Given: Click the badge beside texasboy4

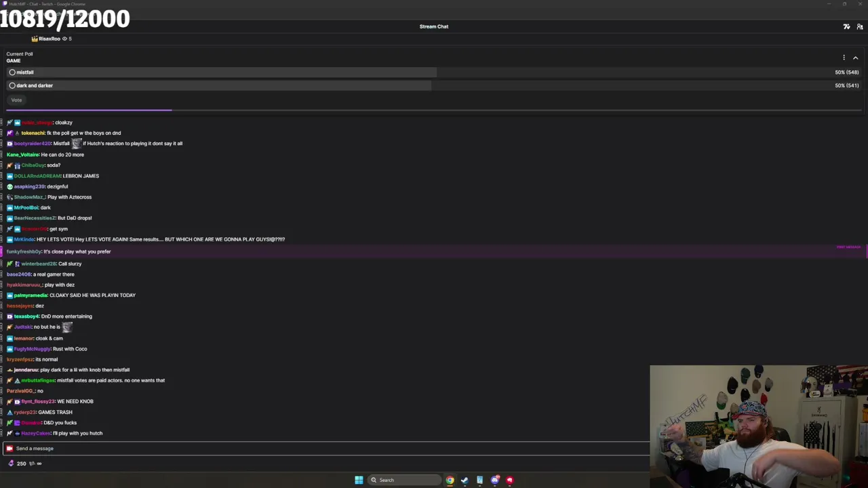Looking at the screenshot, I should tap(9, 317).
